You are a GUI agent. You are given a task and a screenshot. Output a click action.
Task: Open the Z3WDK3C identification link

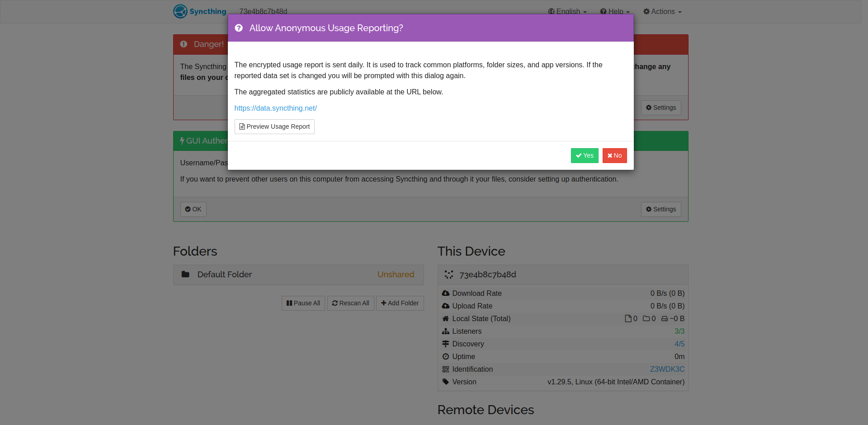(x=667, y=369)
